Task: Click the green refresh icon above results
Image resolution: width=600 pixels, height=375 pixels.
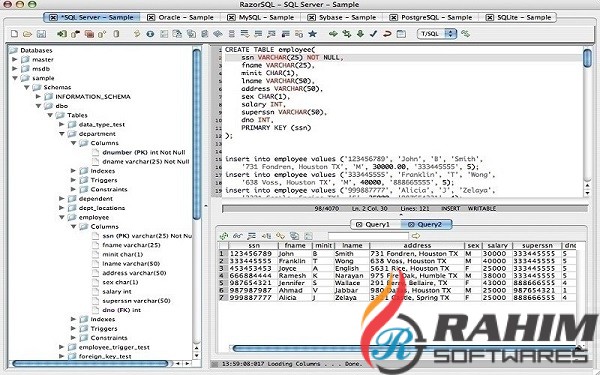Action: click(224, 236)
